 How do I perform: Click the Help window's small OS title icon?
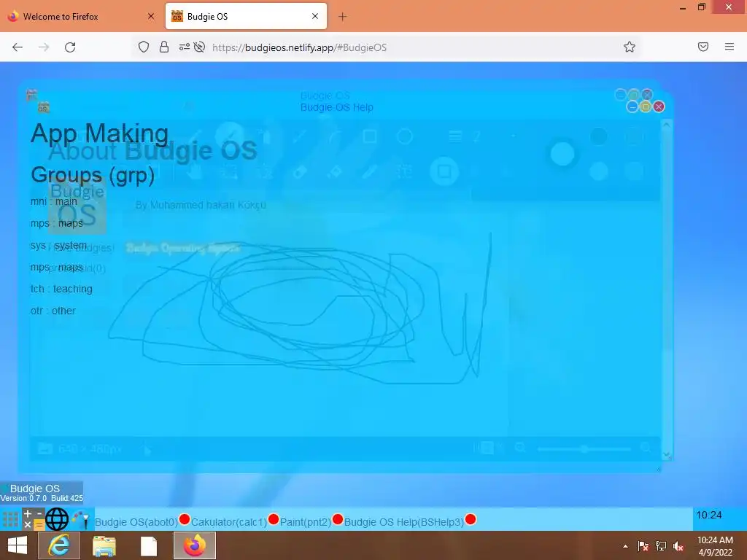(43, 107)
